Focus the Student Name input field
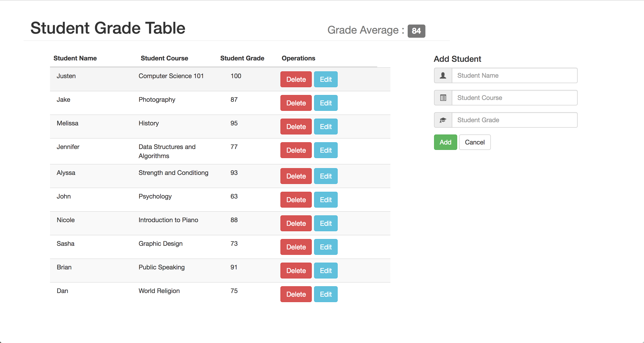 coord(514,75)
